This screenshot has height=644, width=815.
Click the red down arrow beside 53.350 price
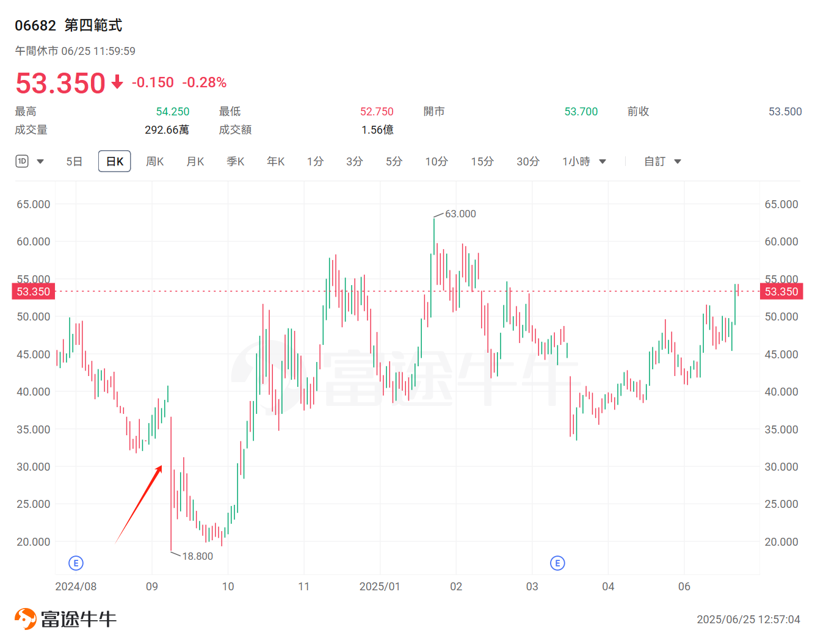(x=117, y=83)
